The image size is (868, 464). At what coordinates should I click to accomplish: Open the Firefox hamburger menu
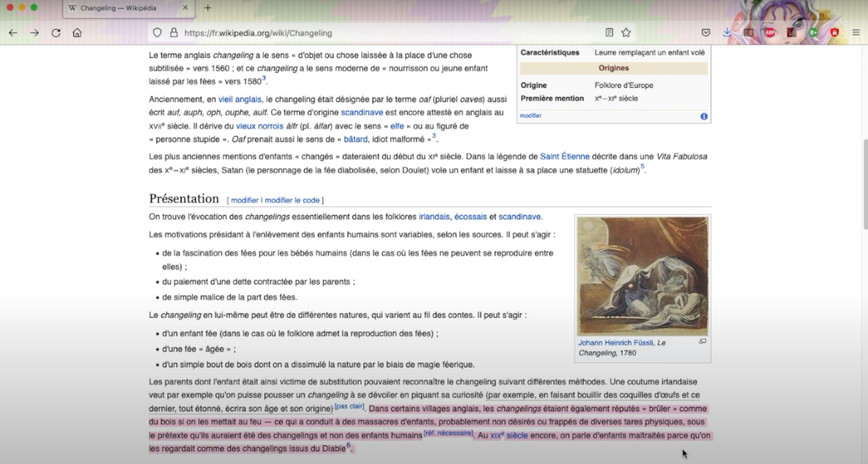tap(856, 33)
